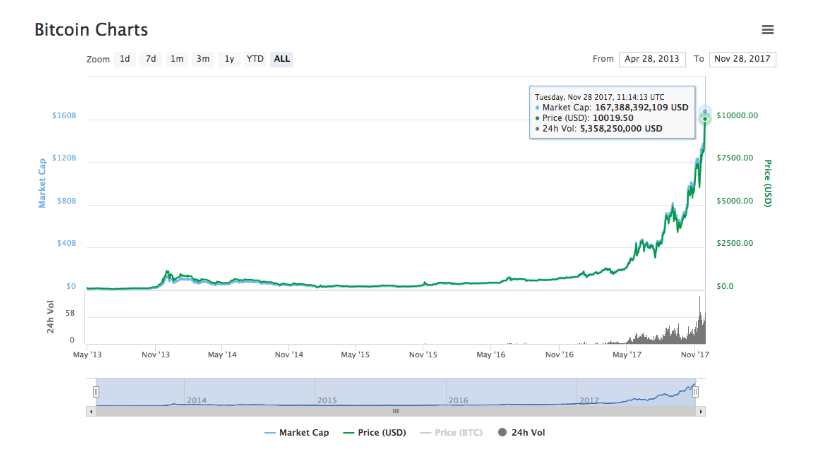Screen dimensions: 813x472
Task: Click the ALL zoom button
Action: point(282,59)
